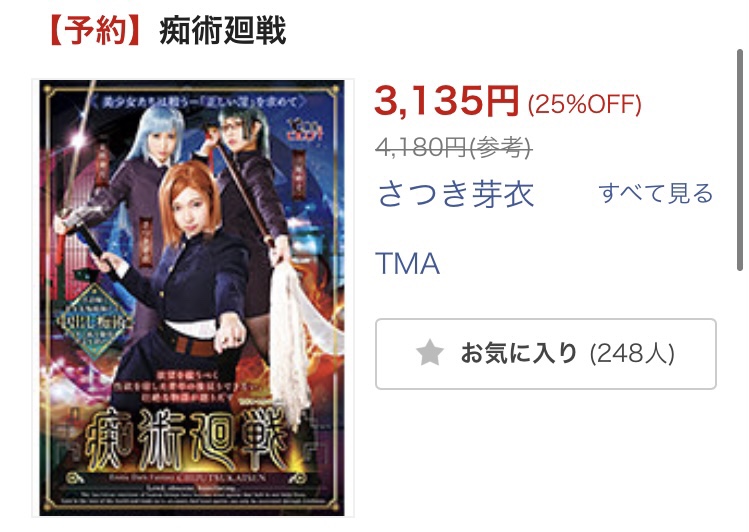Image resolution: width=749 pixels, height=532 pixels.
Task: Click the struck-through 4,180円(参考) price
Action: click(454, 148)
